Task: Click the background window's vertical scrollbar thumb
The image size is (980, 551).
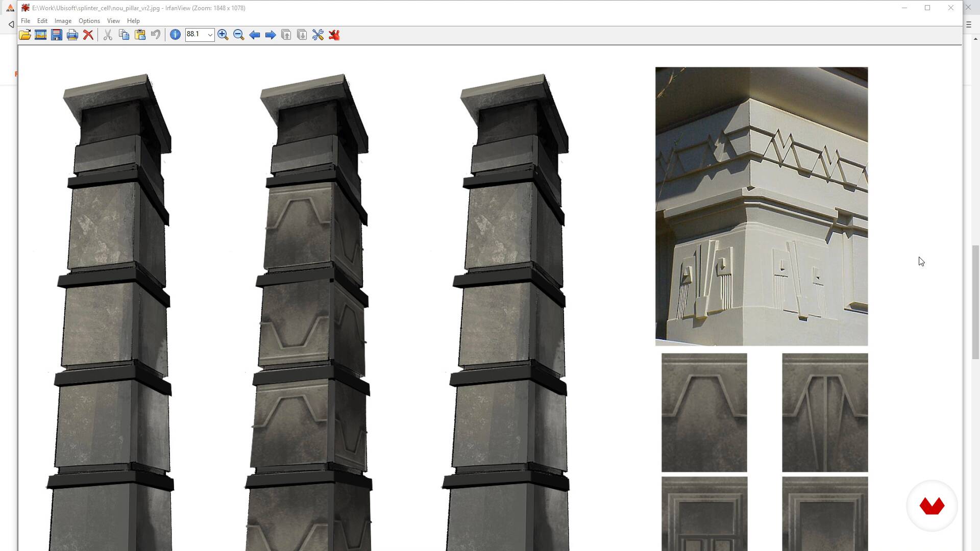Action: (x=976, y=303)
